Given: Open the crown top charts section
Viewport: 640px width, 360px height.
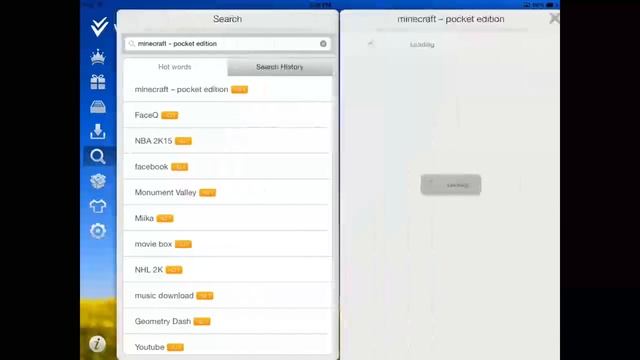Looking at the screenshot, I should coord(98,57).
